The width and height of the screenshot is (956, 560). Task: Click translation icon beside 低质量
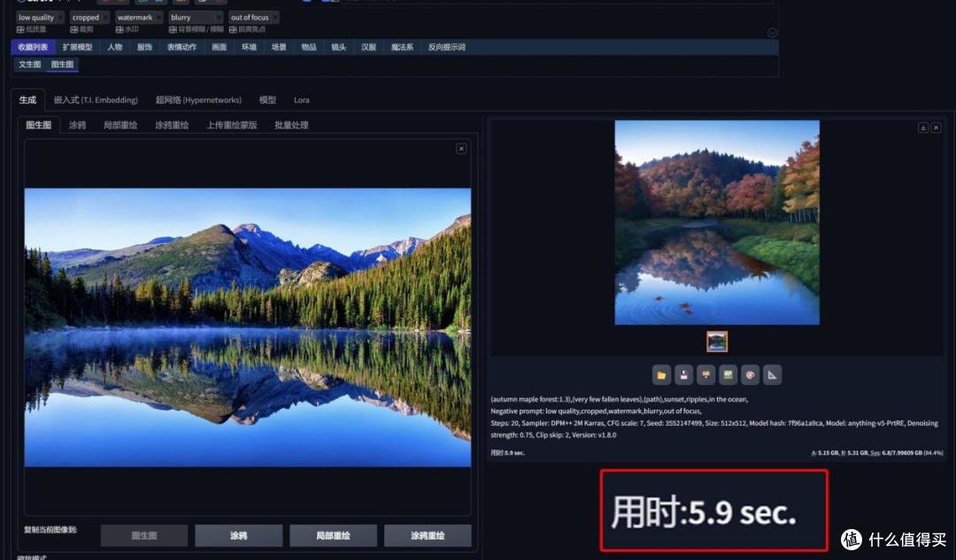click(20, 29)
